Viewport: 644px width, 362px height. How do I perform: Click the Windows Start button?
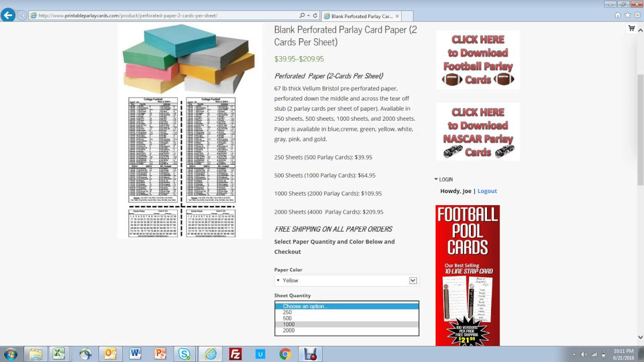(10, 354)
